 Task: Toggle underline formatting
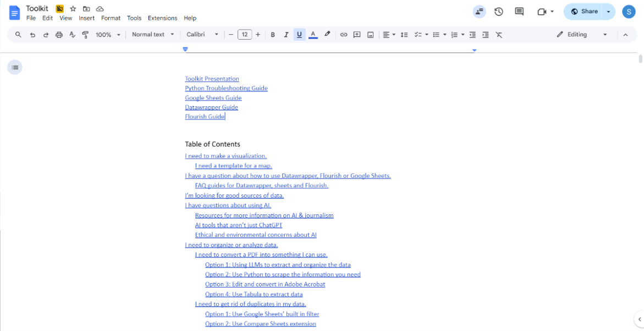coord(299,35)
